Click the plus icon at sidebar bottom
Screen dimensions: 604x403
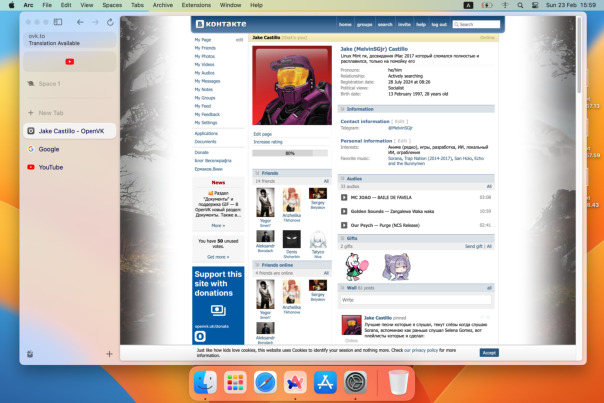109,354
